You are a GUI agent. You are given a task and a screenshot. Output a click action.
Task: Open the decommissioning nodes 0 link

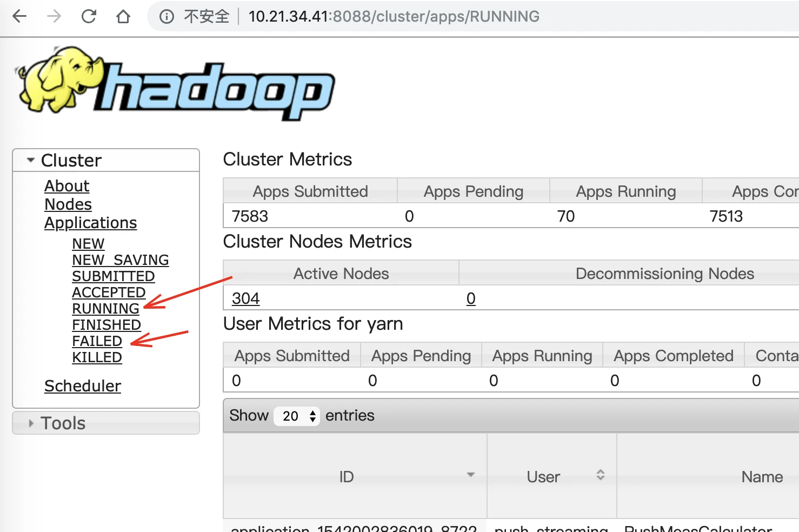click(471, 298)
